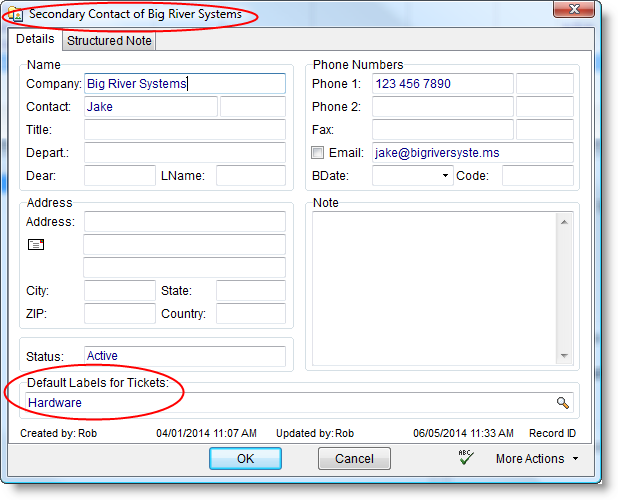Click the Note scrollbar down arrow
Viewport: 618px width, 500px height.
click(x=564, y=356)
